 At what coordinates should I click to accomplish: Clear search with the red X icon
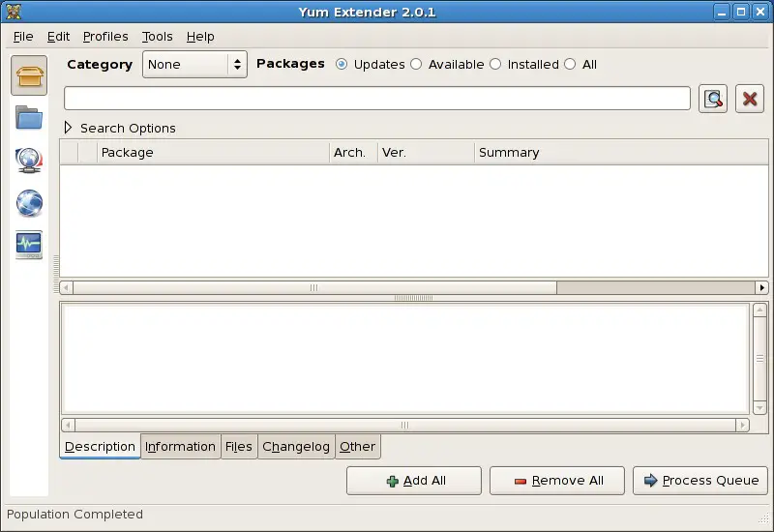coord(749,99)
